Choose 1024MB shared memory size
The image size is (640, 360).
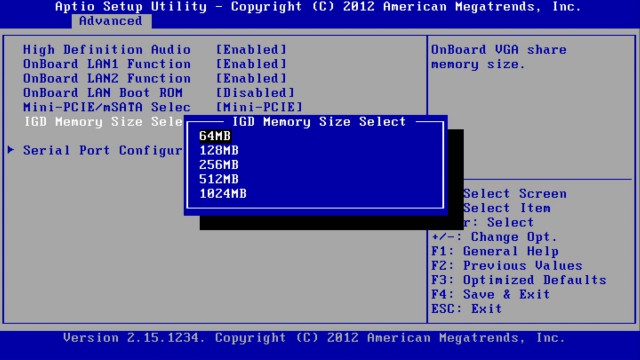(223, 193)
